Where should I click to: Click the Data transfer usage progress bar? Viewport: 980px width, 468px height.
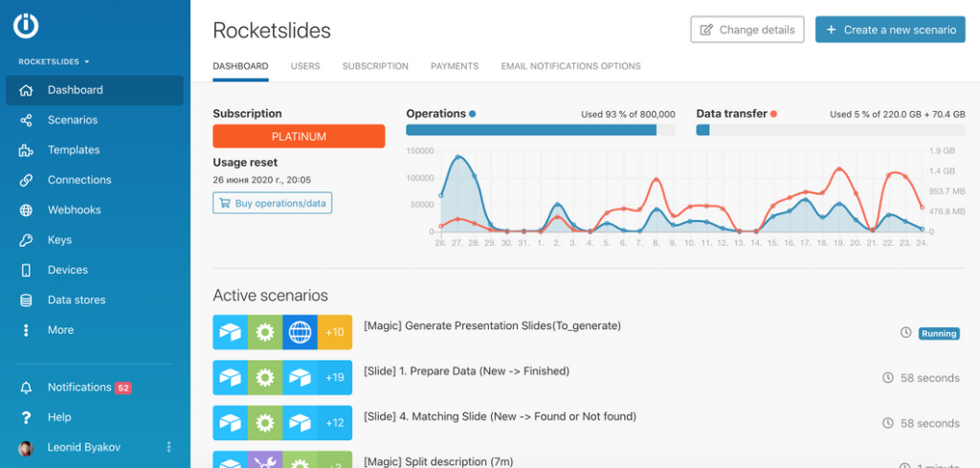coord(831,130)
